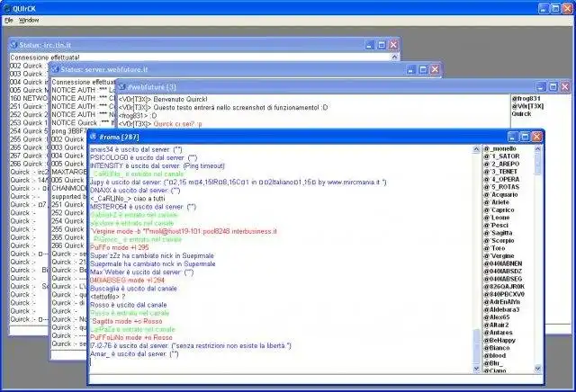Select user @`3_TENET in user list
This screenshot has width=576, height=392.
pos(500,172)
